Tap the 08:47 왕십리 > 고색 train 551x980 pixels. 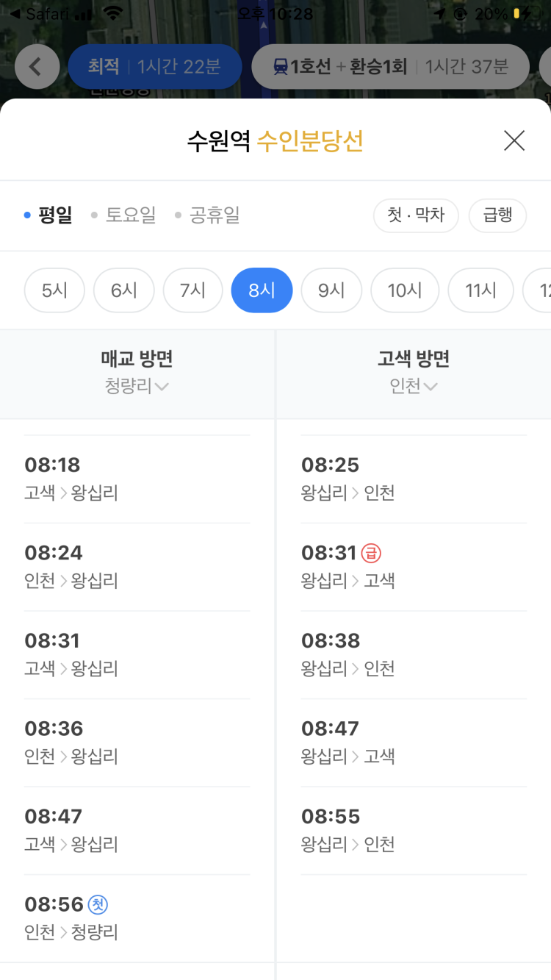point(413,743)
